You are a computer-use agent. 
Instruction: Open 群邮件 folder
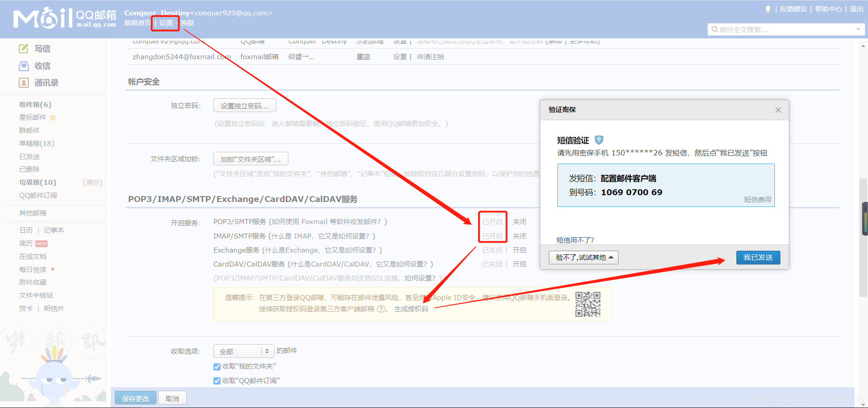pos(29,131)
